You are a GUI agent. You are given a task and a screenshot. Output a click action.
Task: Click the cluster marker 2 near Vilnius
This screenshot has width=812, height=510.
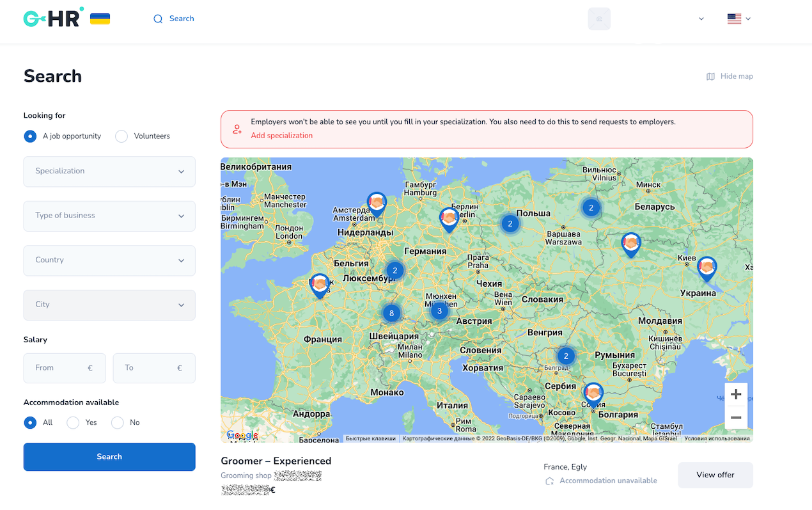pyautogui.click(x=591, y=207)
